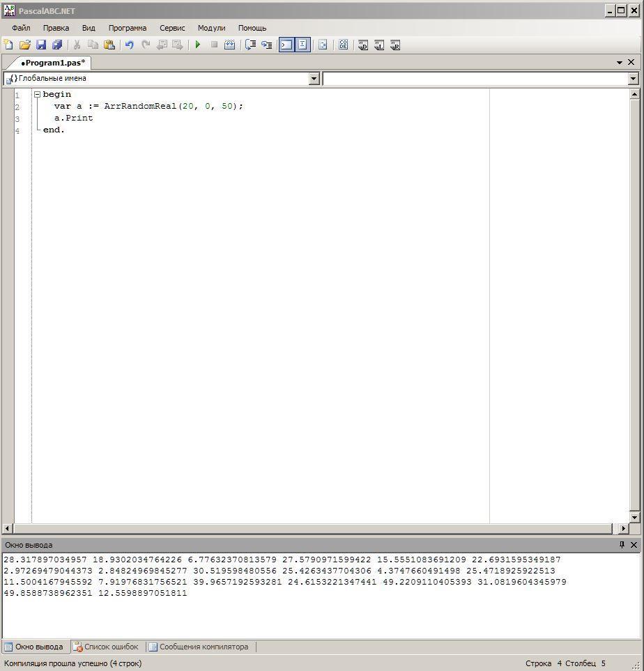Open the Вид menu
644x671 pixels.
click(89, 29)
